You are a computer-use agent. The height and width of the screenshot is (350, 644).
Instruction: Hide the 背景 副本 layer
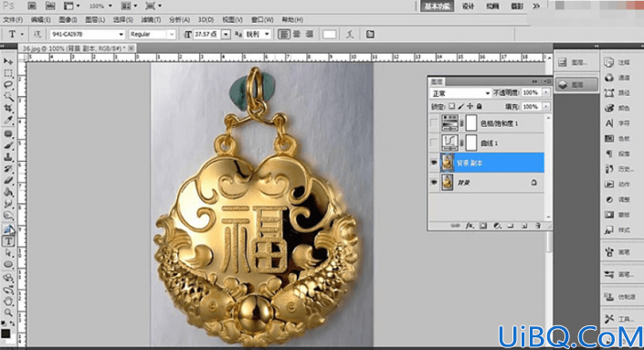point(434,163)
